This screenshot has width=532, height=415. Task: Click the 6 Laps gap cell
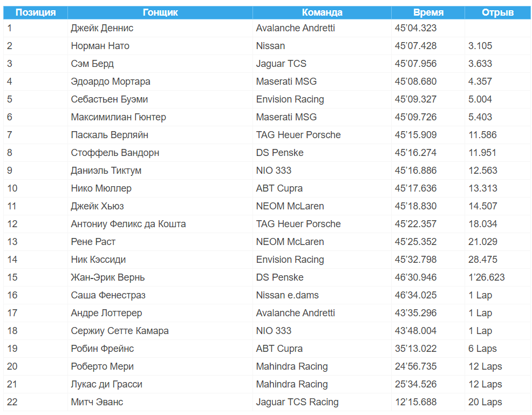[x=482, y=349]
